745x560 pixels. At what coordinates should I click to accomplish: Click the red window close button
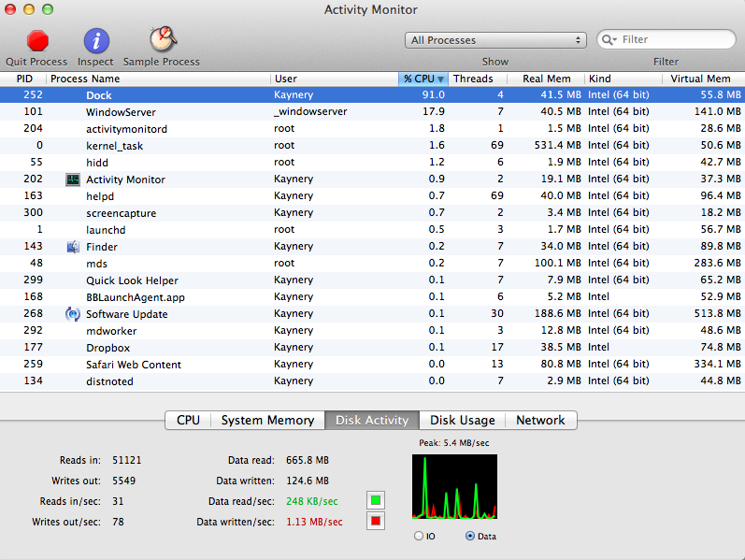[10, 9]
